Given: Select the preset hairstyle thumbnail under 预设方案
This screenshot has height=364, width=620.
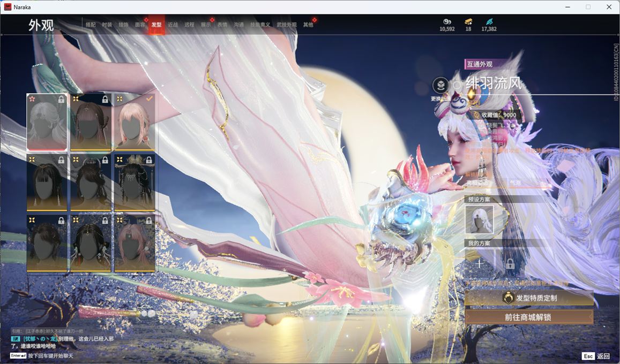Looking at the screenshot, I should coord(479,219).
